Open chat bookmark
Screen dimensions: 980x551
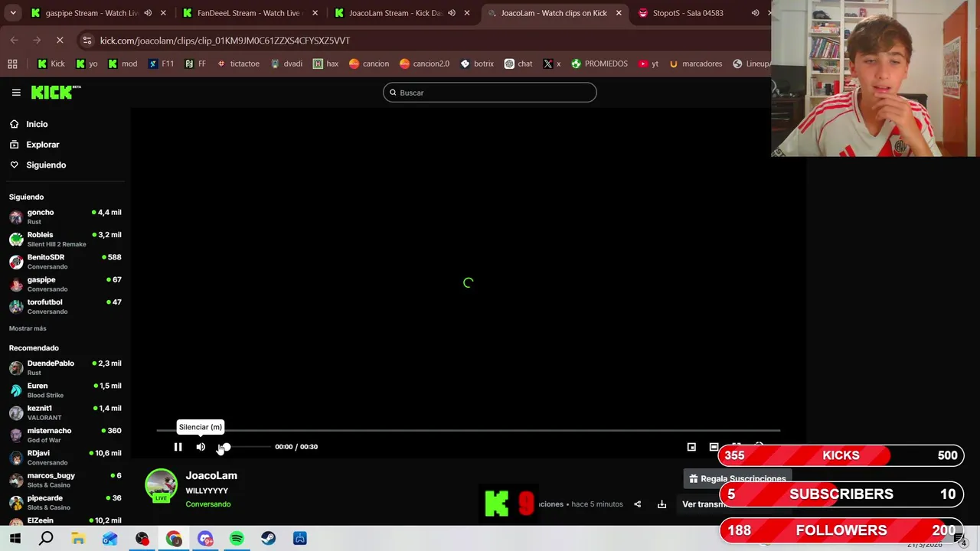pyautogui.click(x=518, y=64)
